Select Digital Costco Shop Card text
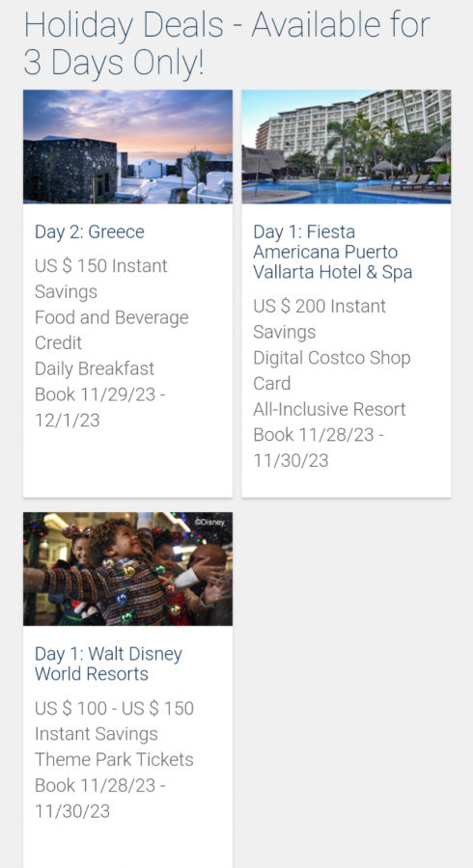Image resolution: width=473 pixels, height=868 pixels. point(332,370)
